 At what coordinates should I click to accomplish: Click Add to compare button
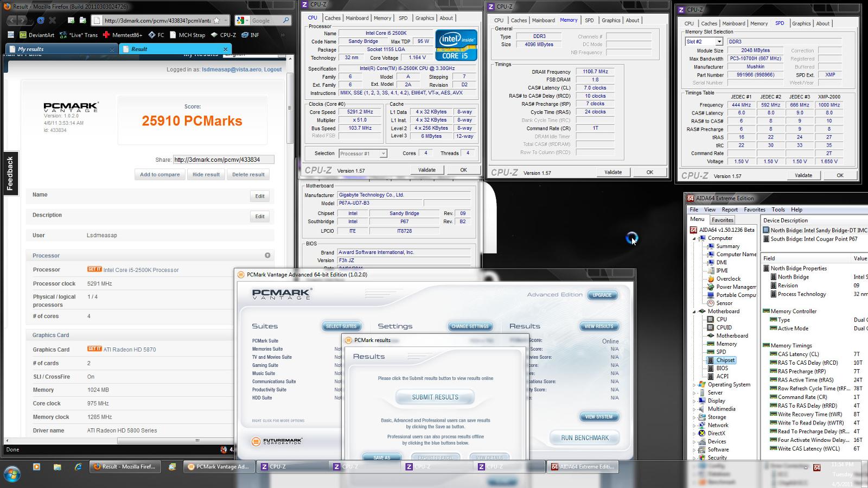159,174
